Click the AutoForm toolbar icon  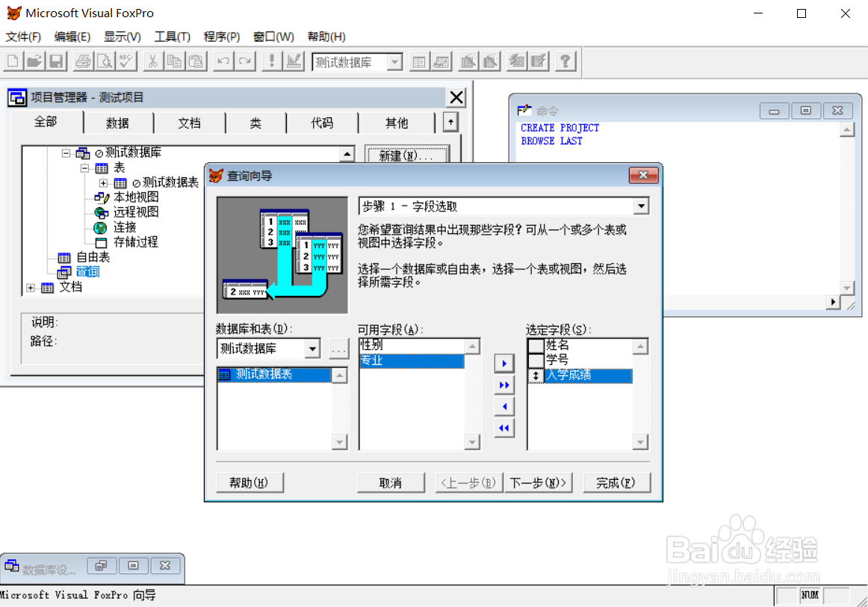click(517, 61)
